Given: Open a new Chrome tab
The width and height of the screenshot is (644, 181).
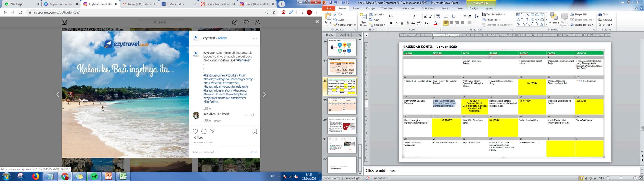Looking at the screenshot, I should point(282,4).
